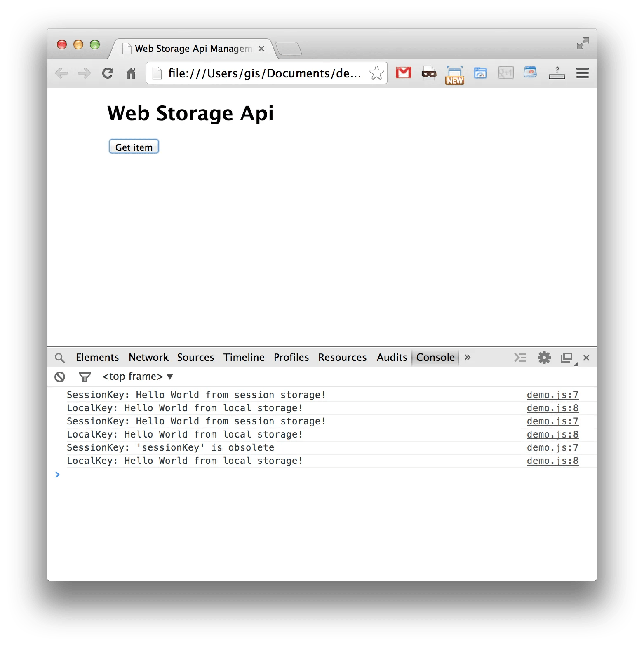Switch to the Elements tab
This screenshot has width=644, height=646.
click(97, 357)
